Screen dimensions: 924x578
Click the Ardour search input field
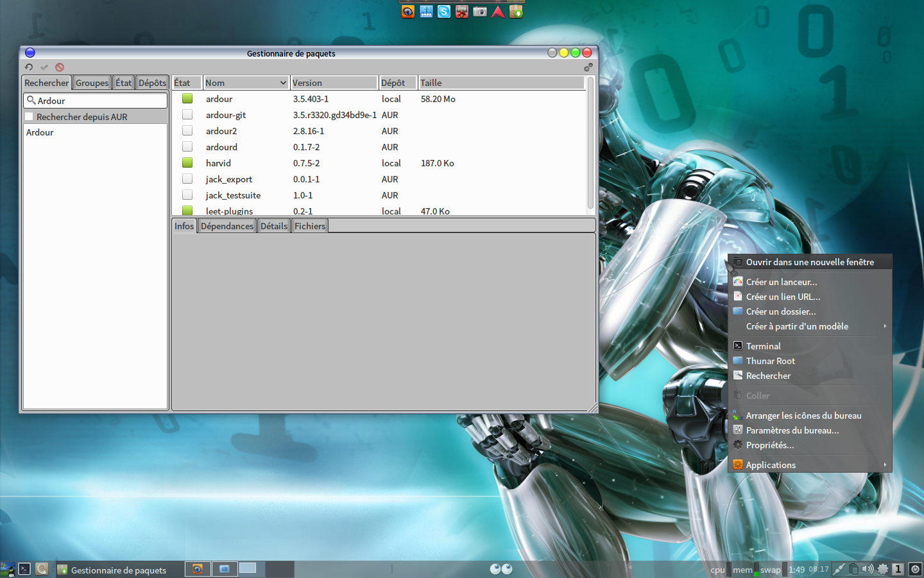point(99,101)
